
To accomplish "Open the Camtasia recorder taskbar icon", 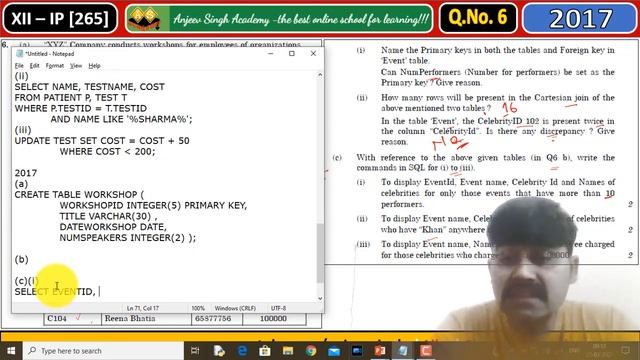I will [426, 351].
